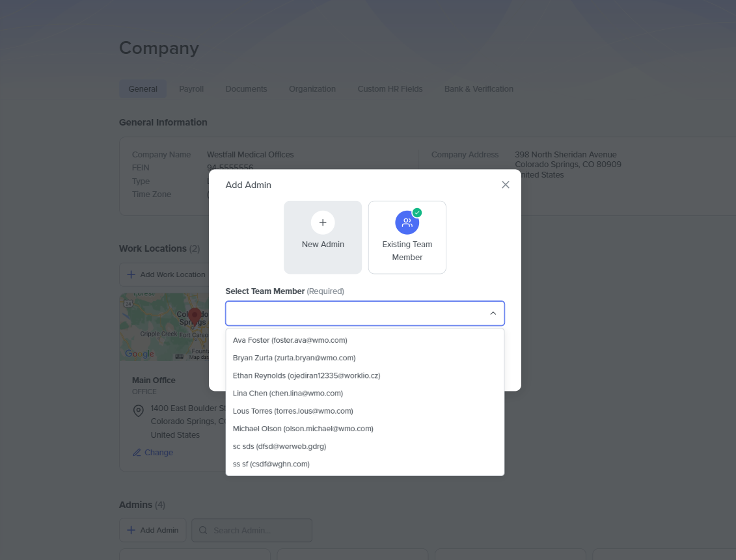Choose the Existing Team Member option card

pyautogui.click(x=407, y=237)
